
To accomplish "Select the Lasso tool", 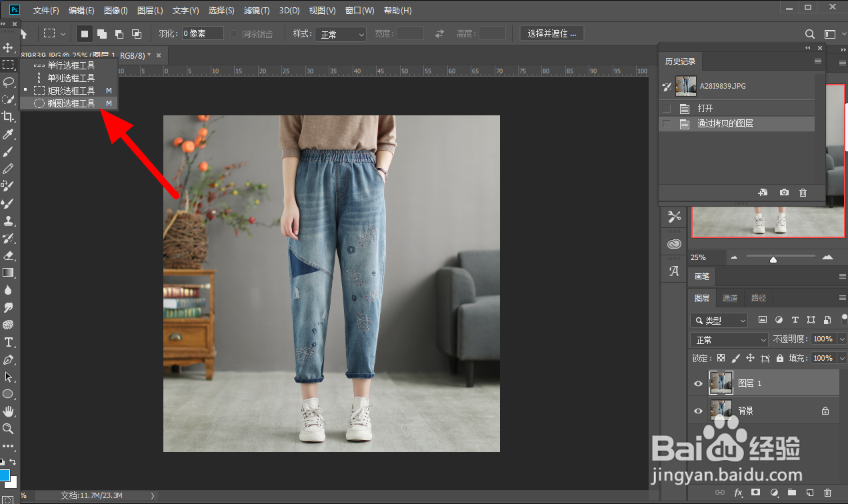I will tap(8, 82).
